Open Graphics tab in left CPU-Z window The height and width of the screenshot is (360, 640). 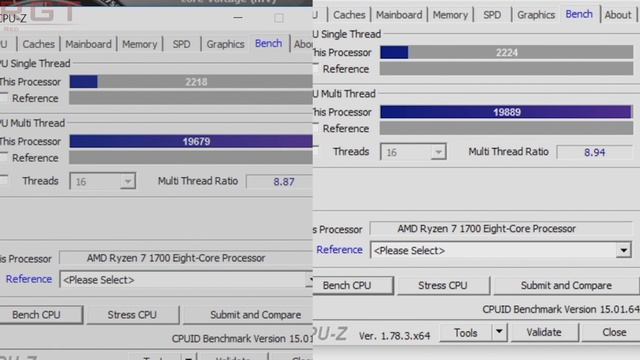click(x=225, y=44)
